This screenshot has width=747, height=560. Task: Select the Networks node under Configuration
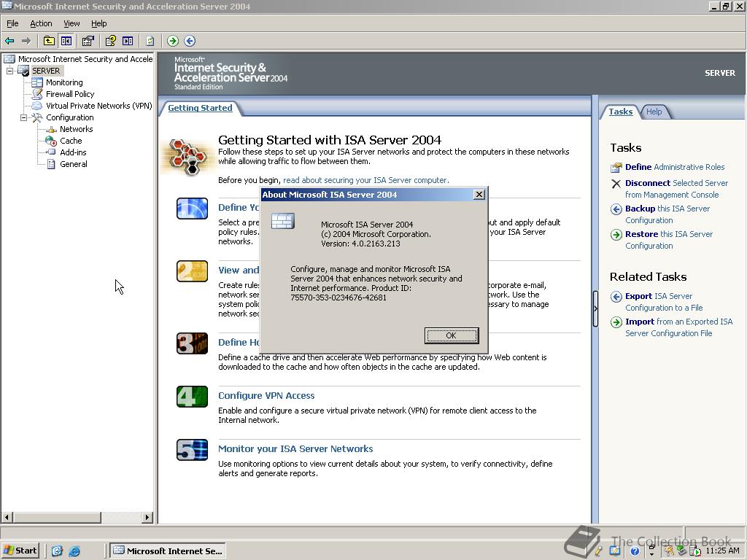click(x=76, y=129)
